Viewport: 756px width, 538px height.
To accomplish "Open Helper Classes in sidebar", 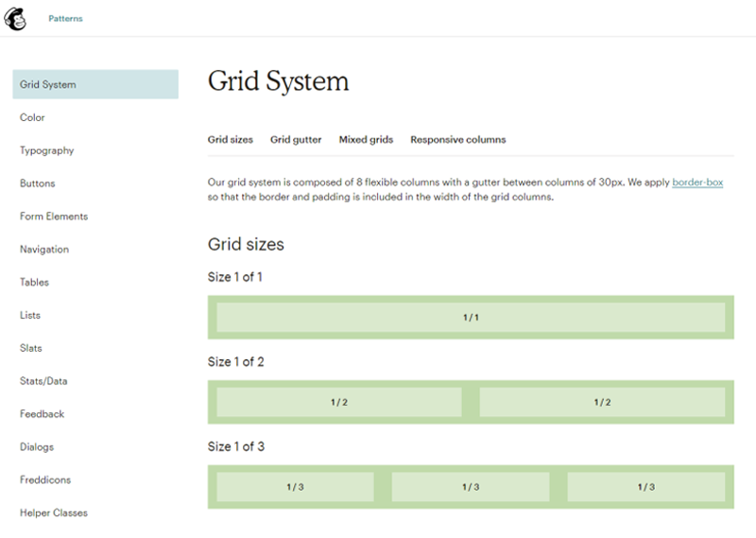I will 54,512.
